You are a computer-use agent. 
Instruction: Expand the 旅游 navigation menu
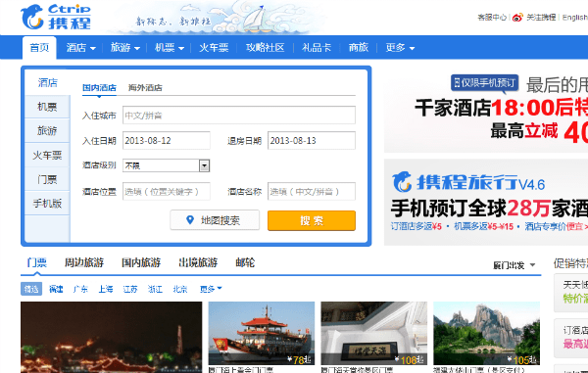124,48
